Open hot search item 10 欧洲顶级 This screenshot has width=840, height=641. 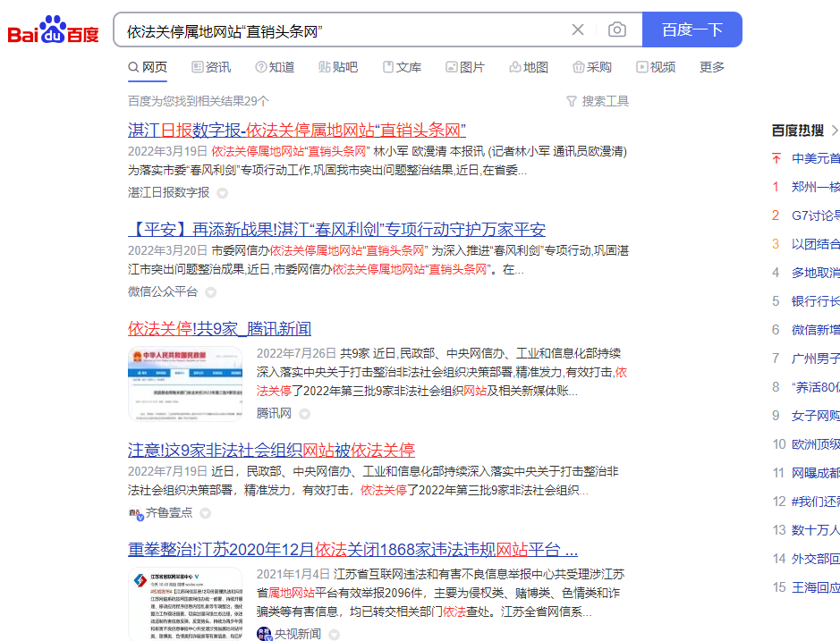816,444
